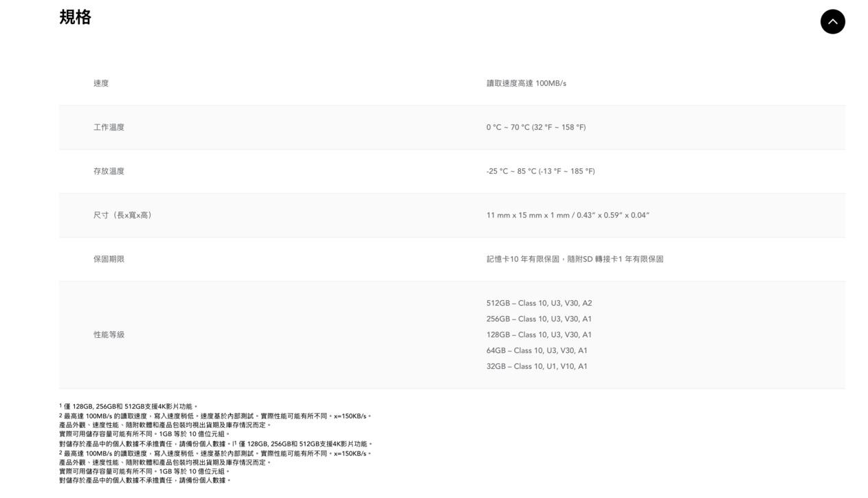
Task: Click the black scroll-to-top arrow button
Action: (x=832, y=21)
